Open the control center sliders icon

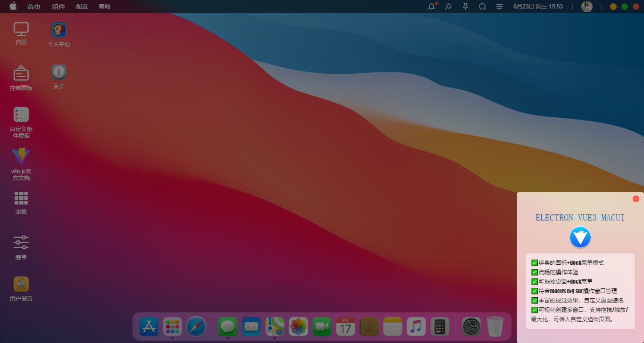[499, 7]
